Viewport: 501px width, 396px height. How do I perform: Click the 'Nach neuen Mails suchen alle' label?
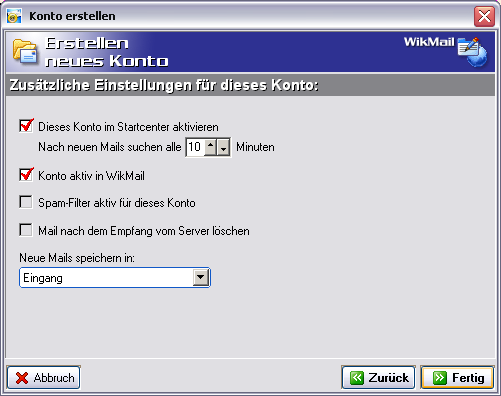click(x=110, y=147)
